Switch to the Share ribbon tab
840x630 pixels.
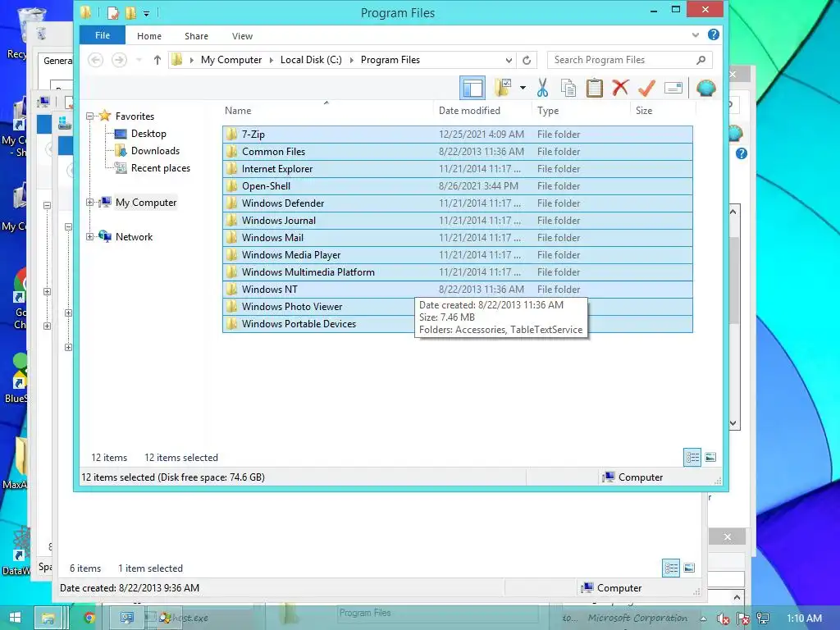click(196, 36)
